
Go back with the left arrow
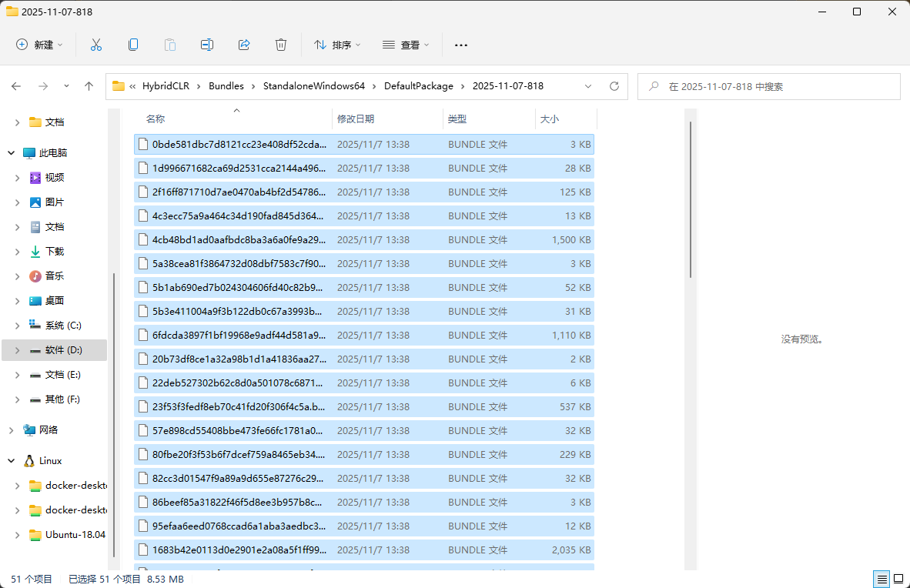pyautogui.click(x=16, y=86)
